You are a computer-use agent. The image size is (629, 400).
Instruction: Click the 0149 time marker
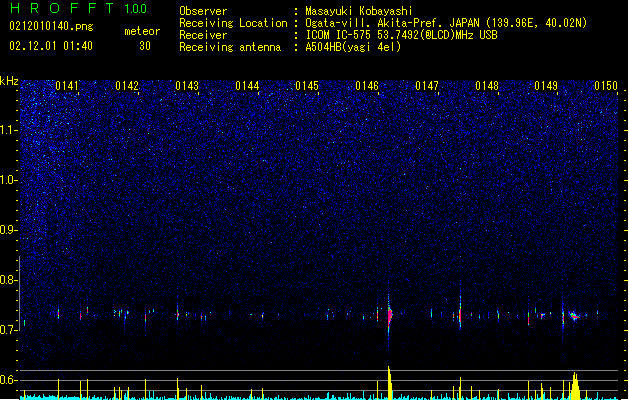pyautogui.click(x=546, y=86)
